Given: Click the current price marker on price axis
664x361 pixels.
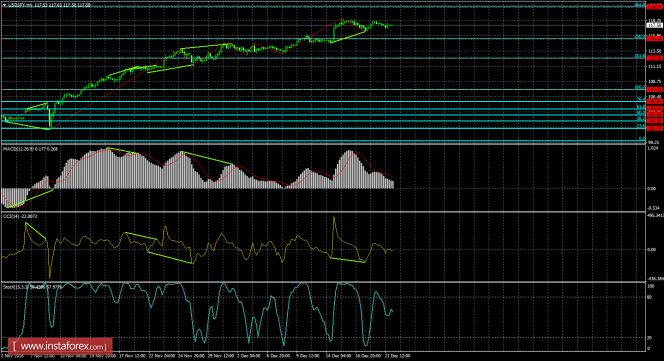Looking at the screenshot, I should click(x=655, y=25).
